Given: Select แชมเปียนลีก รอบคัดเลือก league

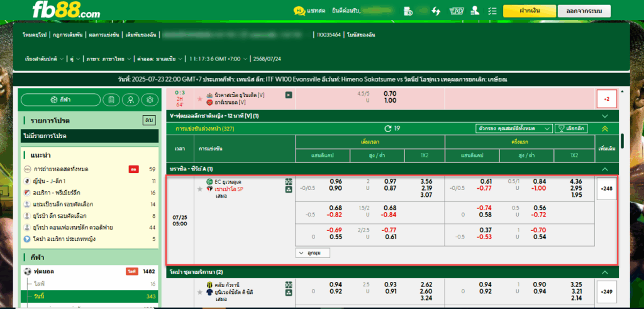Looking at the screenshot, I should [x=89, y=205].
